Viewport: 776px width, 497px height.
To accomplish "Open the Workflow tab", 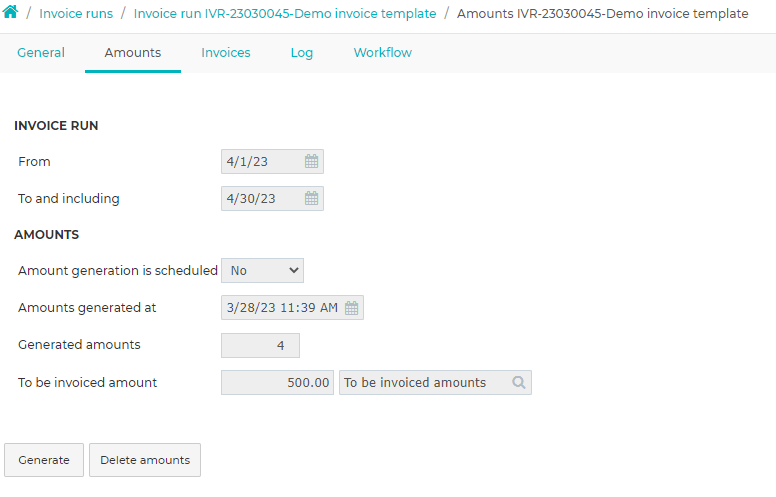I will [383, 52].
